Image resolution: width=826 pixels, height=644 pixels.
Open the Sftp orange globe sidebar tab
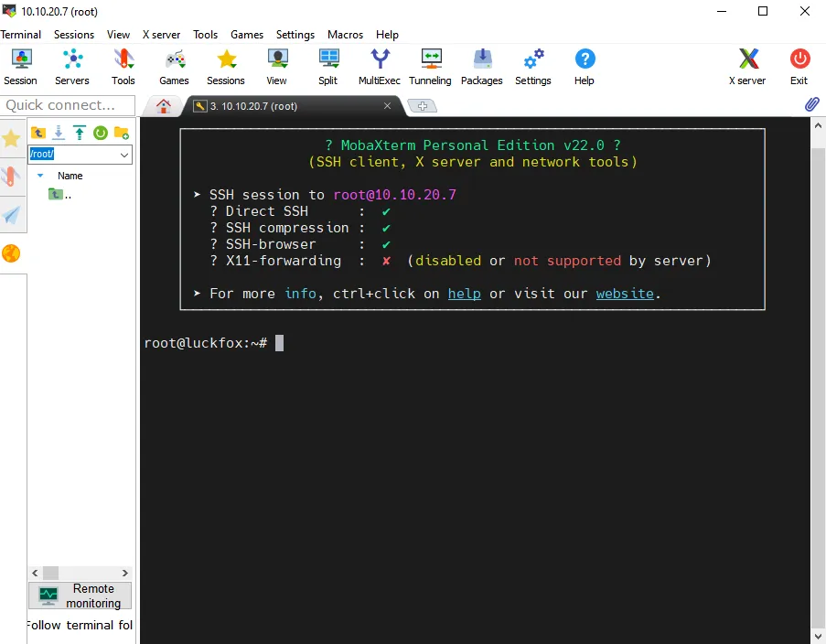pos(11,253)
